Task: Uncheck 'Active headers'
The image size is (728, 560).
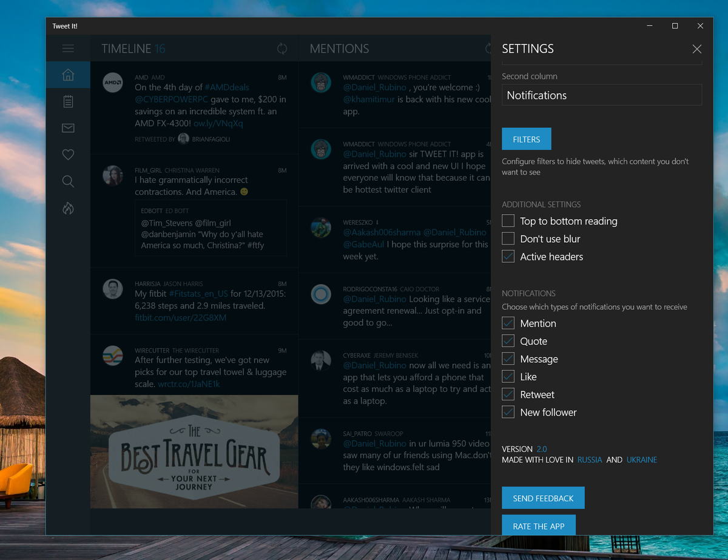Action: coord(508,256)
